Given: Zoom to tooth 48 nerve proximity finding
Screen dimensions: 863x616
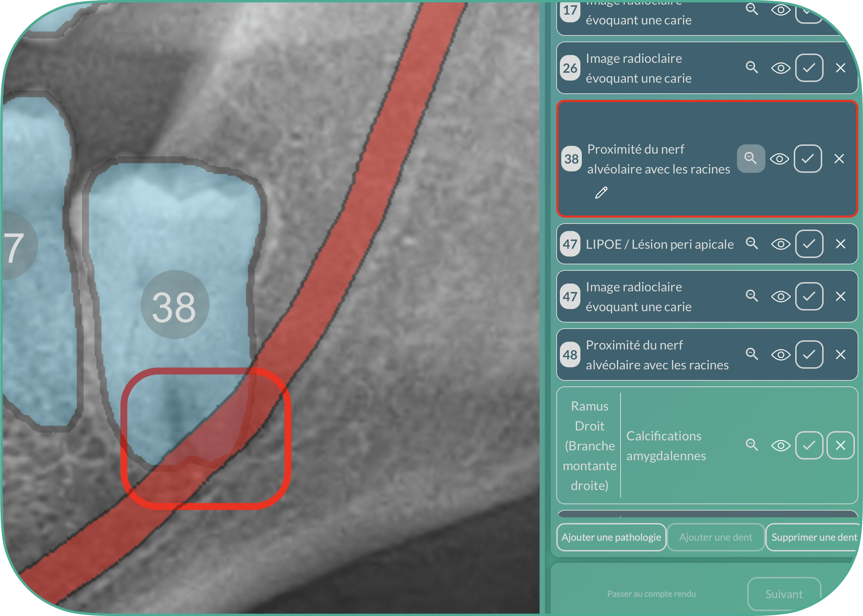Looking at the screenshot, I should click(752, 354).
